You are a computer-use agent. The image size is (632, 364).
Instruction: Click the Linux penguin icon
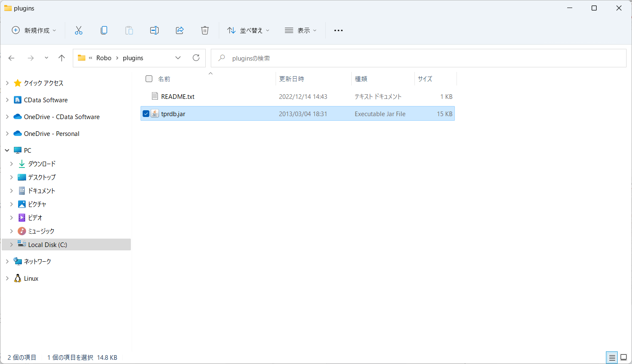click(18, 278)
